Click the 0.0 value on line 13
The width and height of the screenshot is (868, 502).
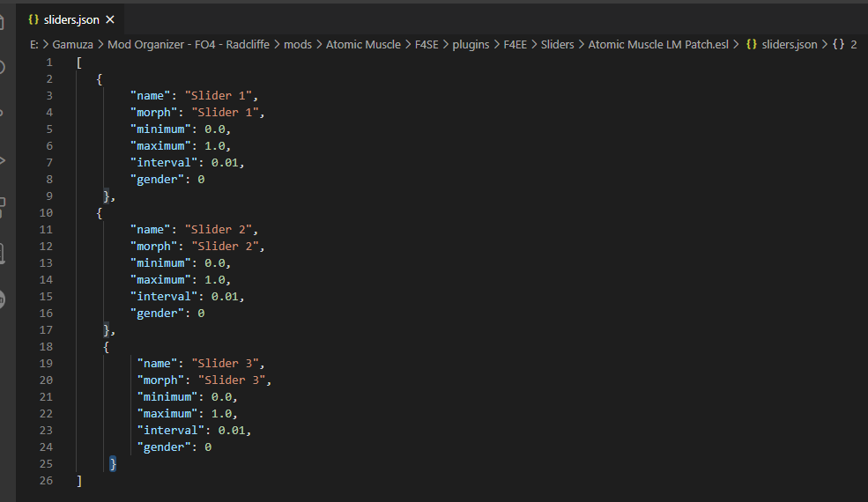coord(215,263)
